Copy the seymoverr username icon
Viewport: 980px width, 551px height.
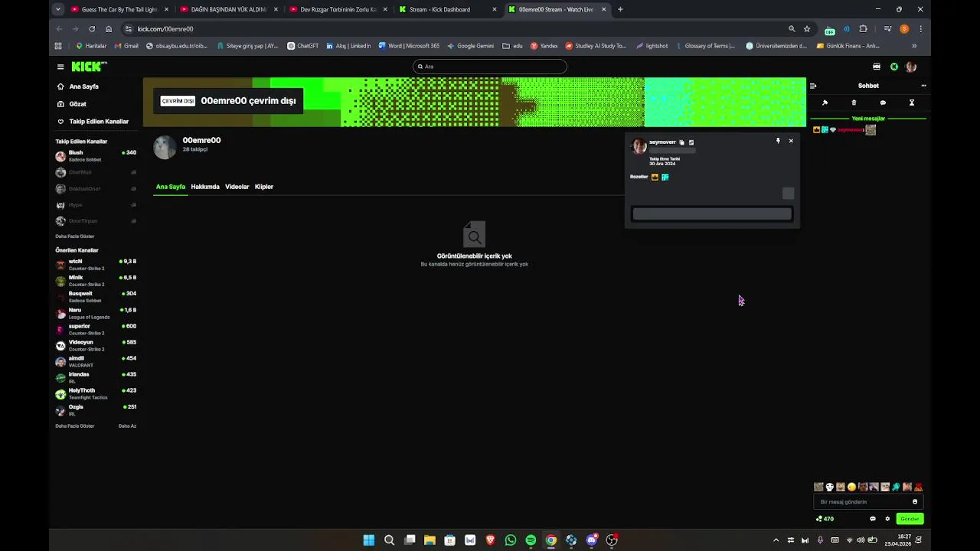(681, 142)
